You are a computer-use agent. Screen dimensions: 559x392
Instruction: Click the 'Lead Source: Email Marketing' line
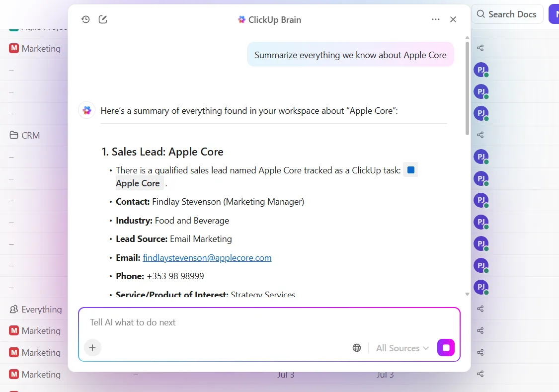(x=174, y=239)
